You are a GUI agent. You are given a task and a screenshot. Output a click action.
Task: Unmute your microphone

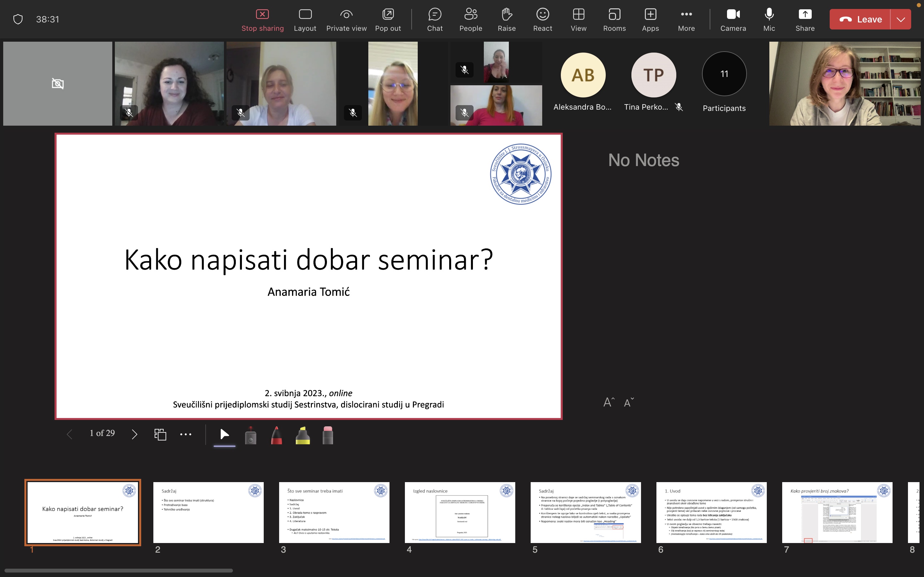(769, 19)
